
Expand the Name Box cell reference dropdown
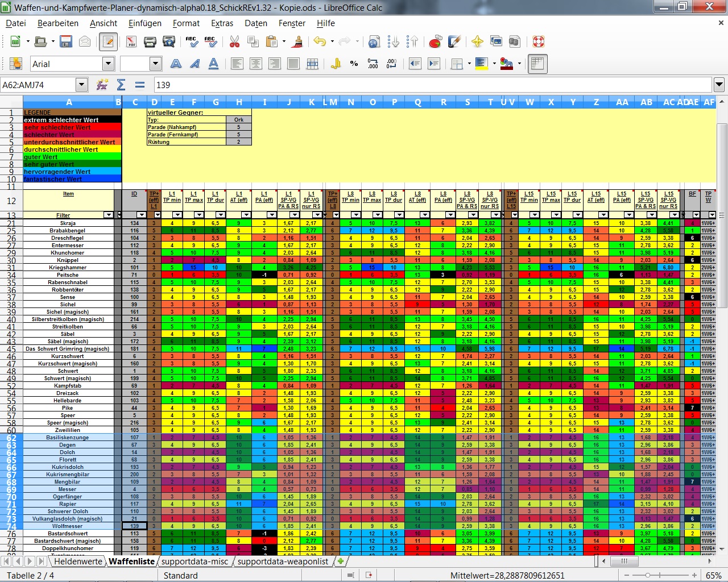tap(81, 85)
